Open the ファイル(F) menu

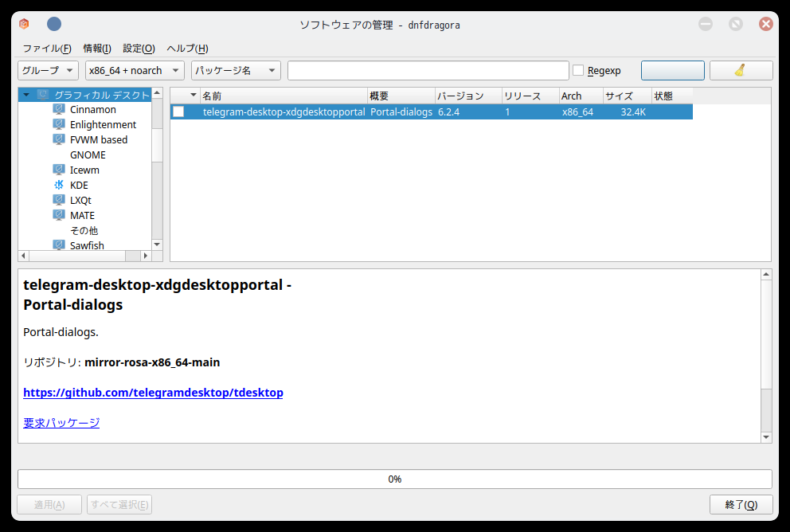[47, 49]
